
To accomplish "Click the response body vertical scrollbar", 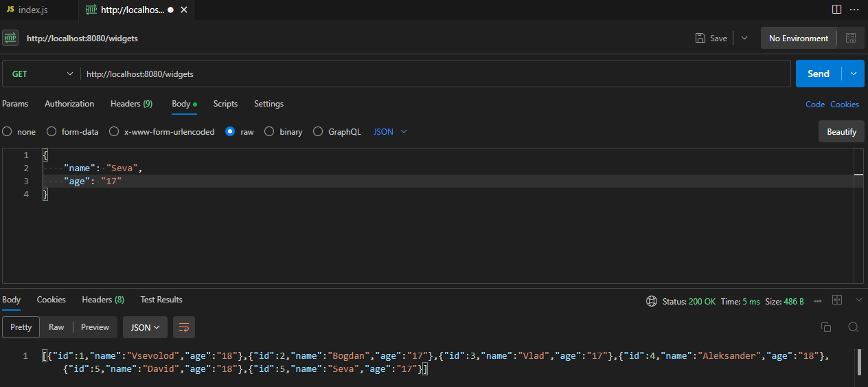I will [858, 362].
